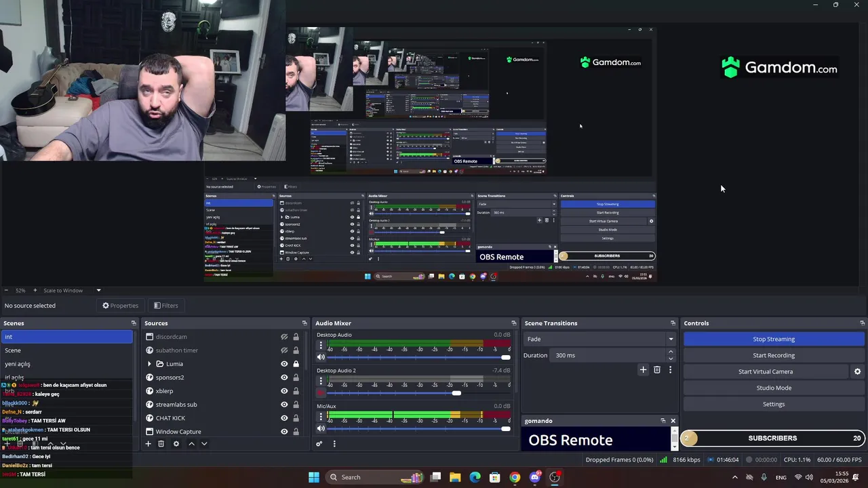This screenshot has width=868, height=488.
Task: Open source properties gear in Sources toolbar
Action: click(176, 444)
